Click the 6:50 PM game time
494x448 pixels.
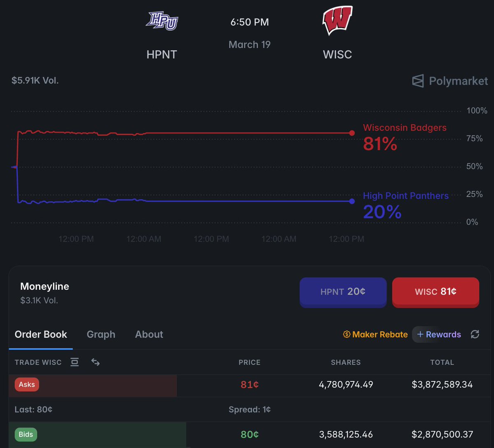click(x=249, y=22)
